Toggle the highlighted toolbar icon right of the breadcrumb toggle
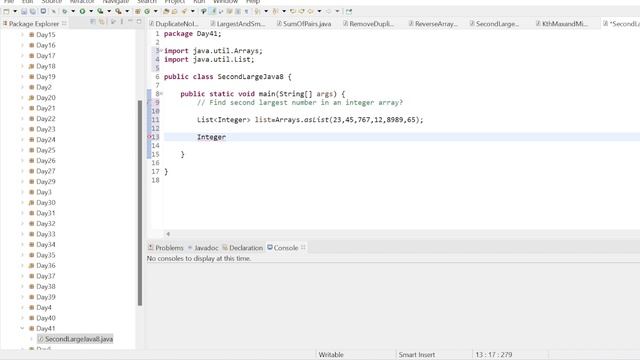The image size is (640, 360). (213, 11)
